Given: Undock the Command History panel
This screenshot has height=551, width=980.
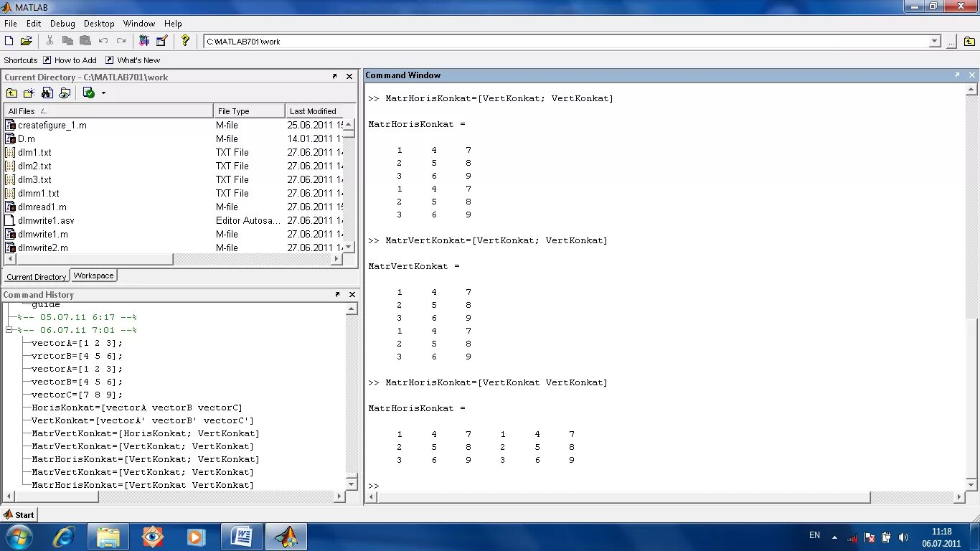Looking at the screenshot, I should [x=337, y=294].
